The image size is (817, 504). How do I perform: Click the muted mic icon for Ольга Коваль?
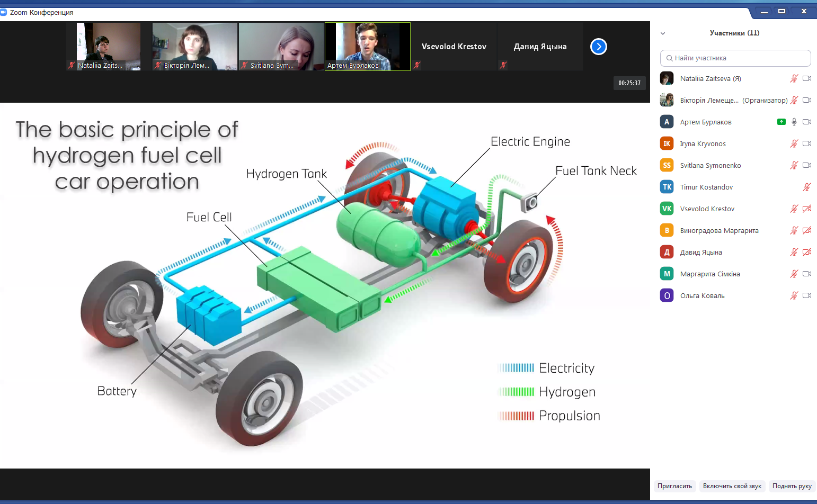point(794,295)
